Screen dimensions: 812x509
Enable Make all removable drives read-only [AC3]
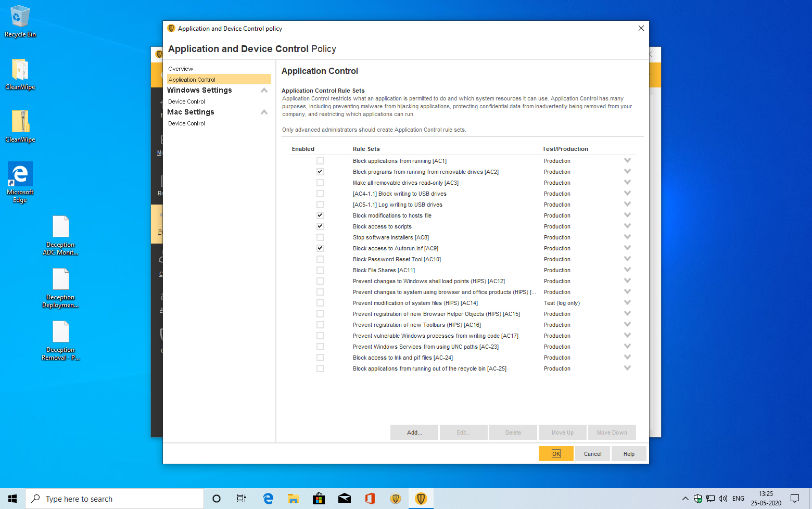coord(320,183)
